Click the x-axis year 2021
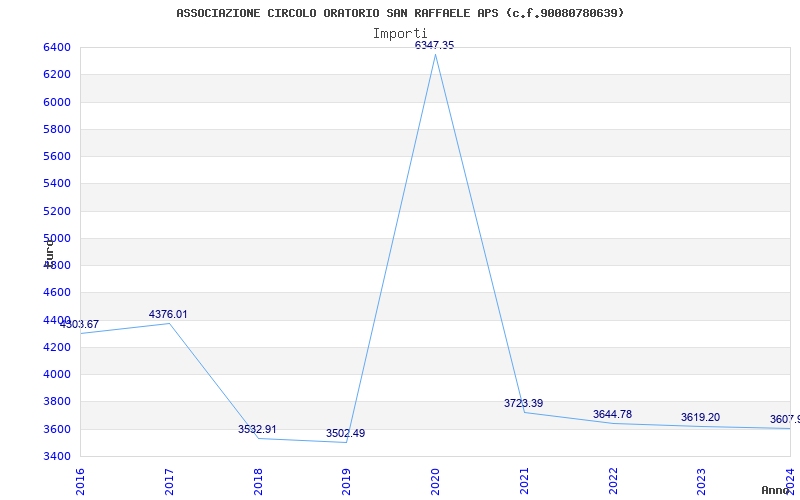Screen dimensions: 800x500 524,482
